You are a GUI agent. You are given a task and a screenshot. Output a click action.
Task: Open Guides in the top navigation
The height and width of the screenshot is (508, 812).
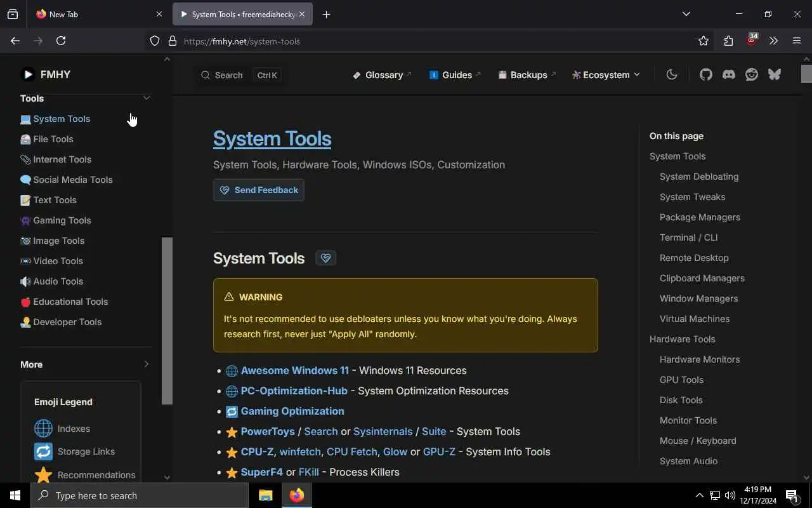coord(455,75)
